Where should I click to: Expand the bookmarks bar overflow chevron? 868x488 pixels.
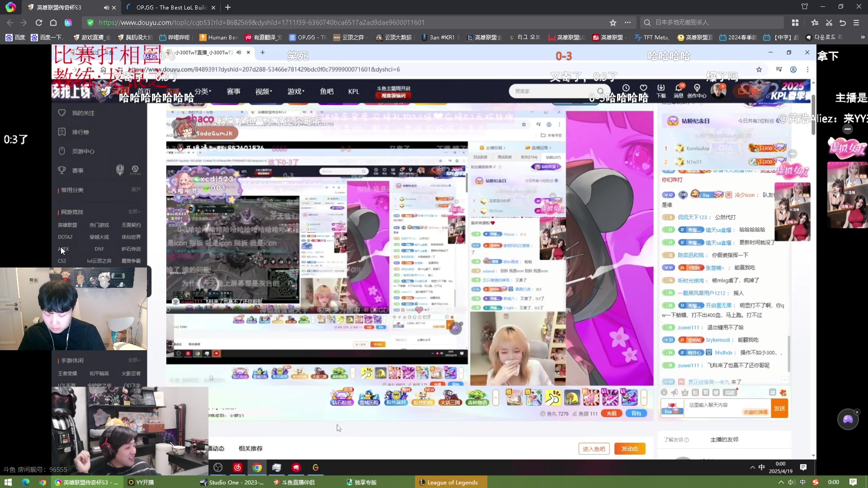[x=863, y=38]
